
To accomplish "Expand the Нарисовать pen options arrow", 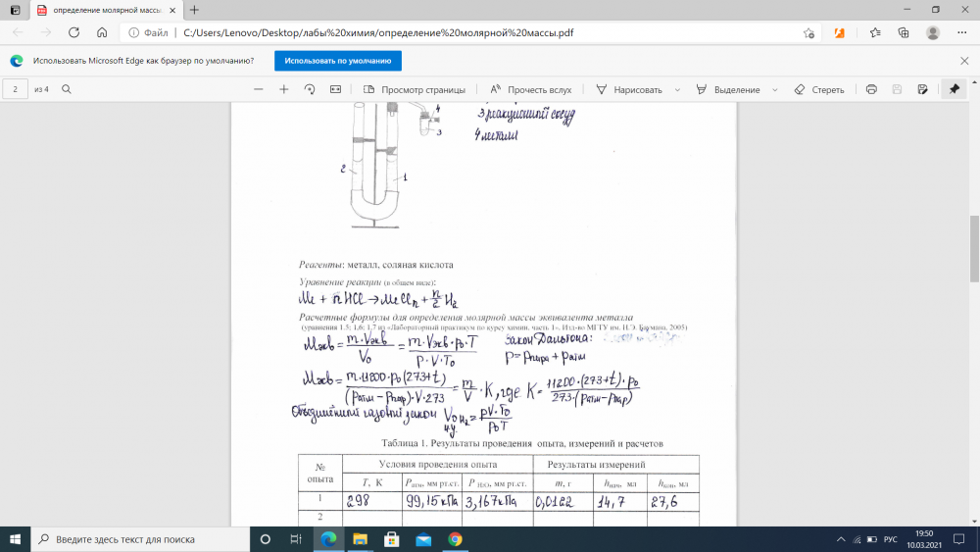I will (x=677, y=89).
